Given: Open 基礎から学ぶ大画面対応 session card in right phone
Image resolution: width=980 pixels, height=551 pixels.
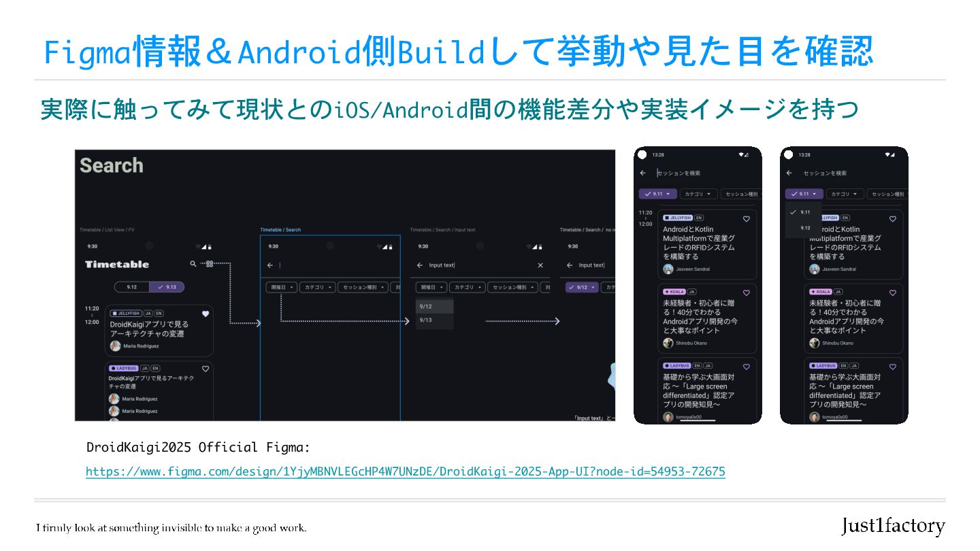Looking at the screenshot, I should point(853,390).
